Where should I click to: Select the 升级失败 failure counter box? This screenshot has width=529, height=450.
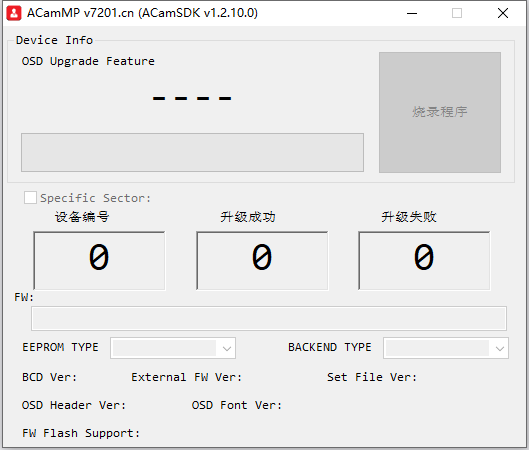tap(424, 260)
